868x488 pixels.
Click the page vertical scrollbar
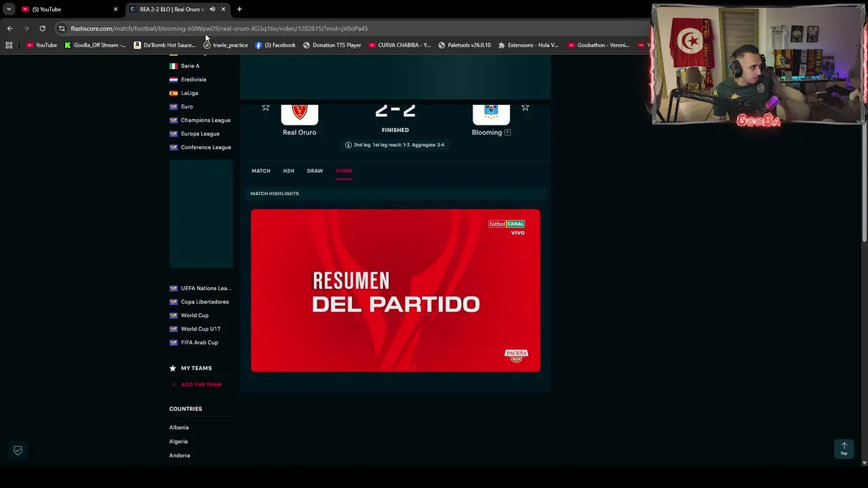coord(865,148)
